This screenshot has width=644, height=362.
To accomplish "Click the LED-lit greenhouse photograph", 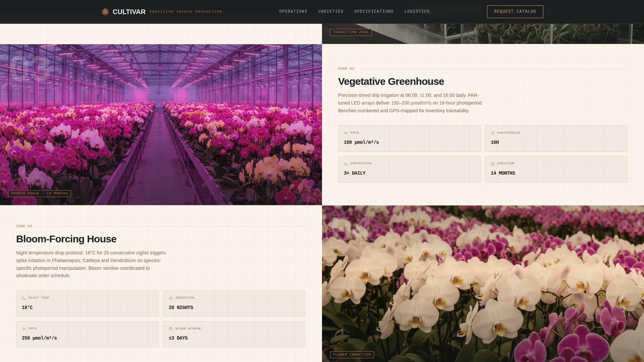I will [x=161, y=124].
